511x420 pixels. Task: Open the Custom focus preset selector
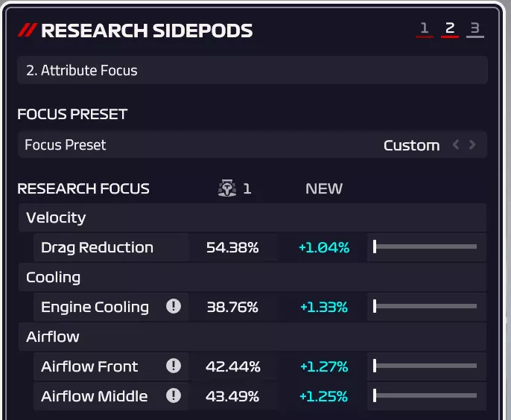411,145
